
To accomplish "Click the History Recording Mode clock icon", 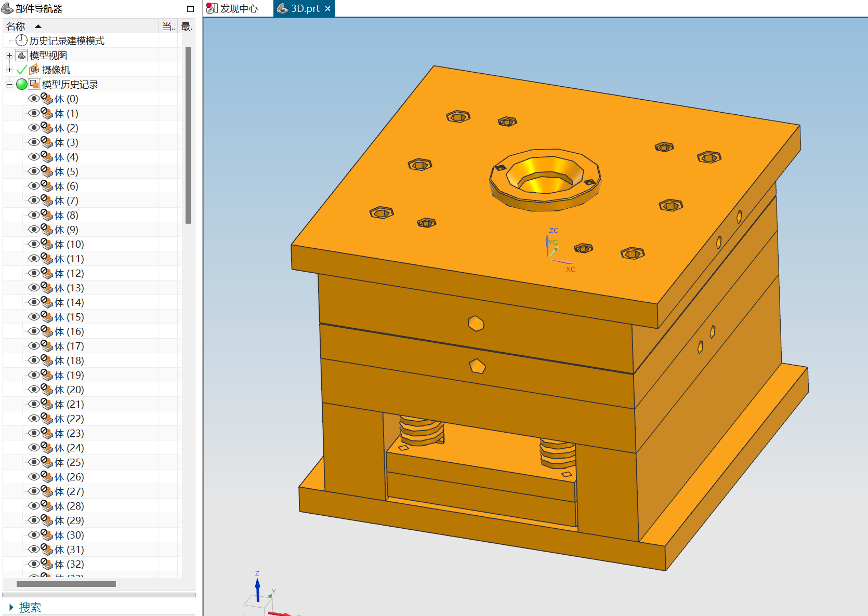I will [x=21, y=41].
